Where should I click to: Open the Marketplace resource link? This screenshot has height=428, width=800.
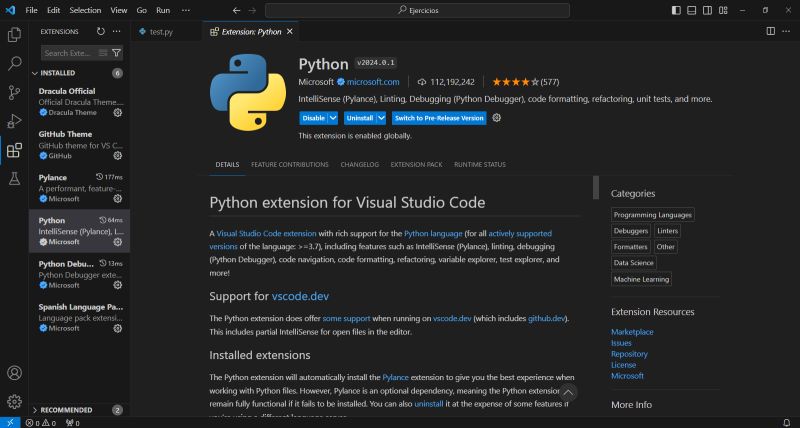pyautogui.click(x=632, y=332)
